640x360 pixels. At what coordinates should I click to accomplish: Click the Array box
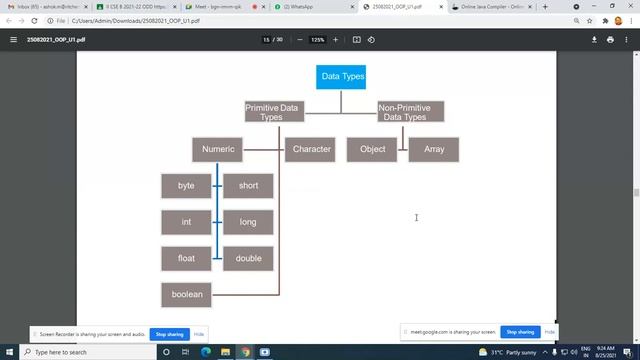click(x=433, y=149)
